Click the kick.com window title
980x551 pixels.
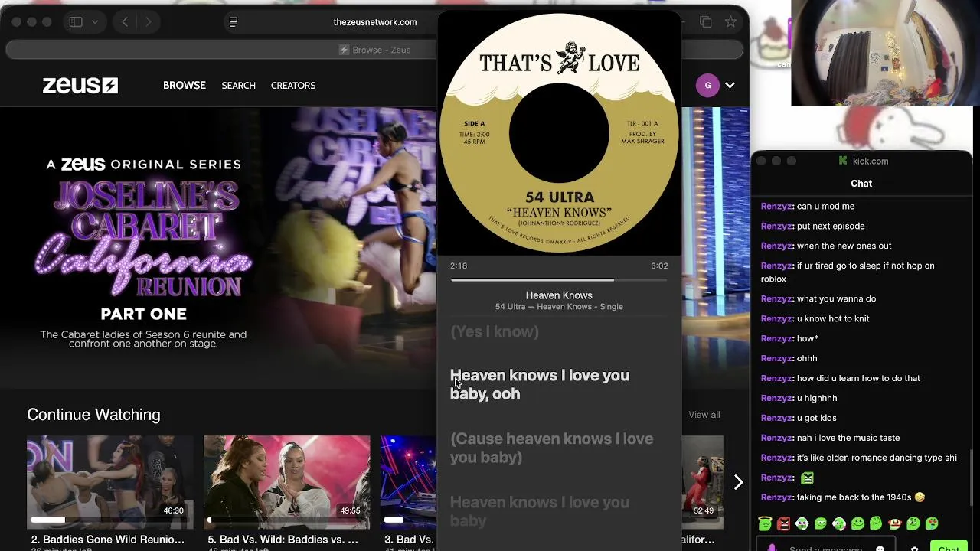[x=871, y=161]
